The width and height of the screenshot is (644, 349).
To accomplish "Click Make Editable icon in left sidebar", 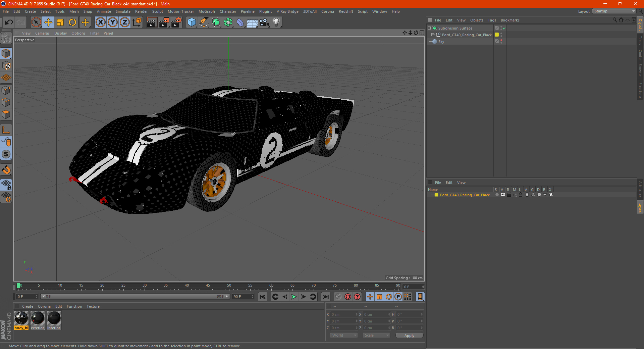I will point(6,39).
